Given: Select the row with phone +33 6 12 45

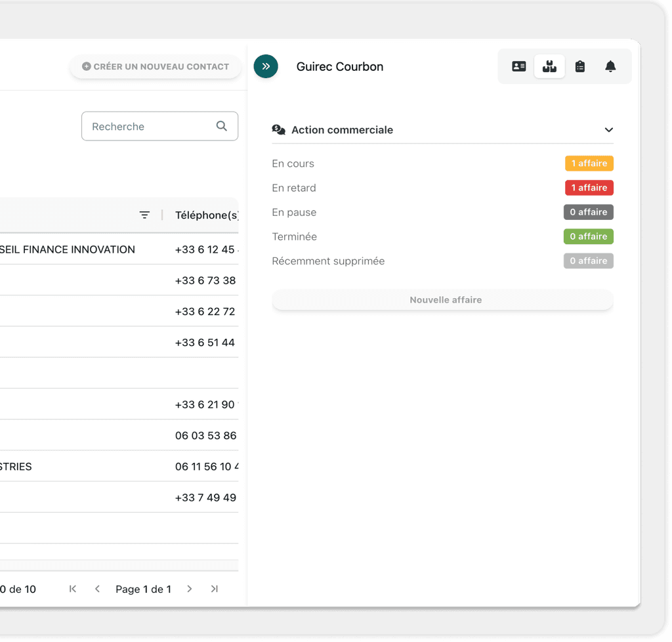Looking at the screenshot, I should pyautogui.click(x=119, y=250).
